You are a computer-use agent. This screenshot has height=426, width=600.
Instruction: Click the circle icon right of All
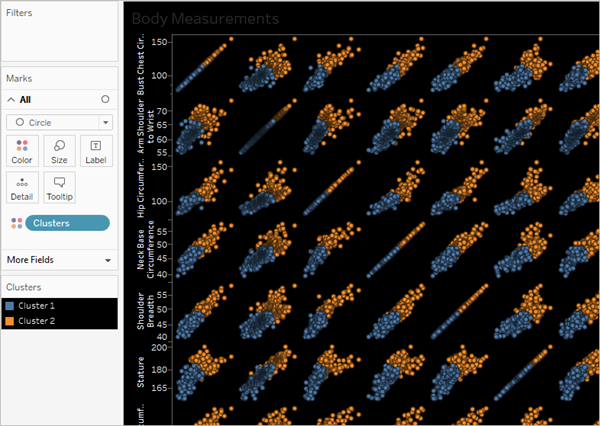click(x=105, y=100)
